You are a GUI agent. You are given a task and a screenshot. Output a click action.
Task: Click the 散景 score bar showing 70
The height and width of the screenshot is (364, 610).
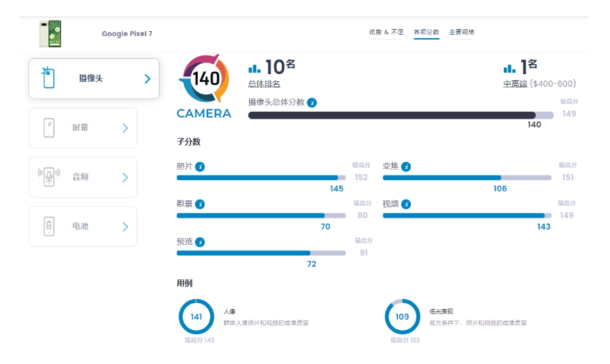(261, 216)
